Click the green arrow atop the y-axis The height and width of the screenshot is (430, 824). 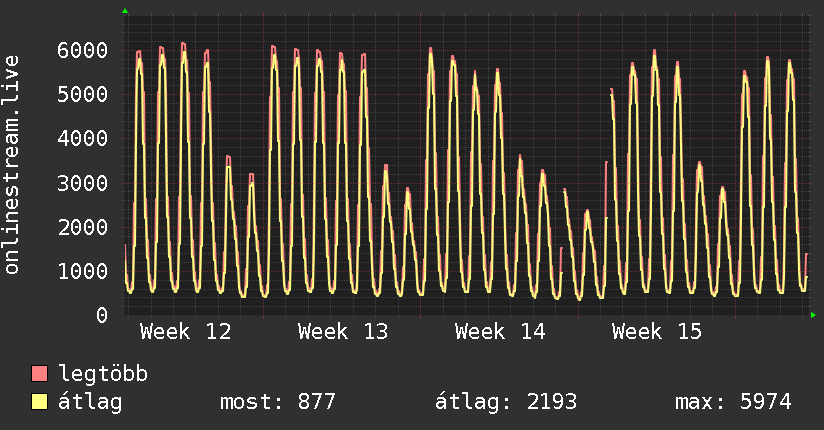coord(125,11)
